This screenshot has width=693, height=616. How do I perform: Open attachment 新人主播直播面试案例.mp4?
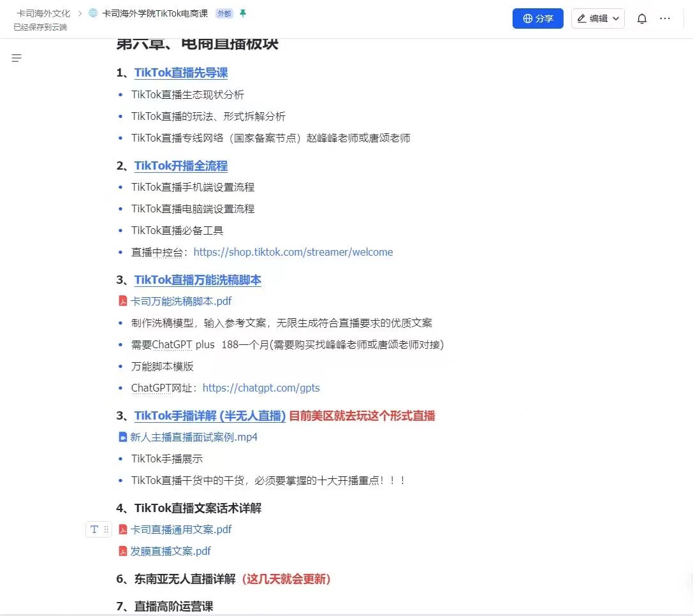click(194, 437)
